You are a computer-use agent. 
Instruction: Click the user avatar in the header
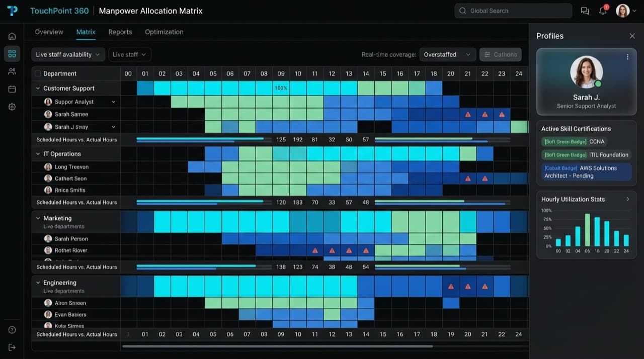[x=623, y=11]
